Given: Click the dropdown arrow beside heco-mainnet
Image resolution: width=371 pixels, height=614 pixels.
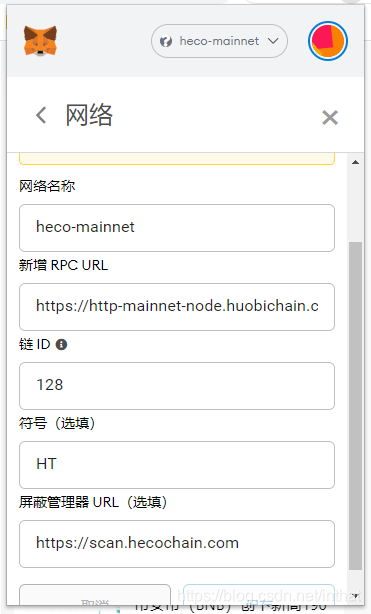Looking at the screenshot, I should tap(273, 41).
